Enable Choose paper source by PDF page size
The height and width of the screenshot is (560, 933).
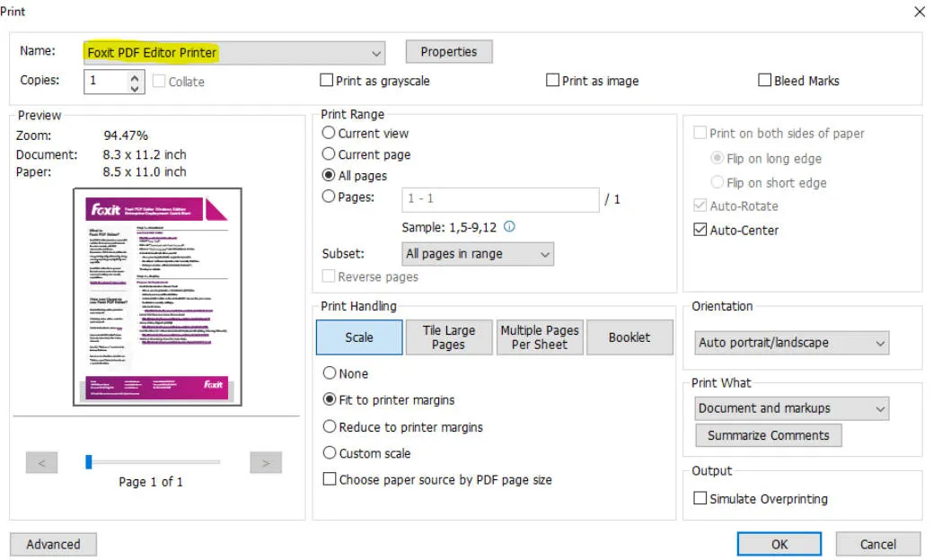[x=329, y=479]
